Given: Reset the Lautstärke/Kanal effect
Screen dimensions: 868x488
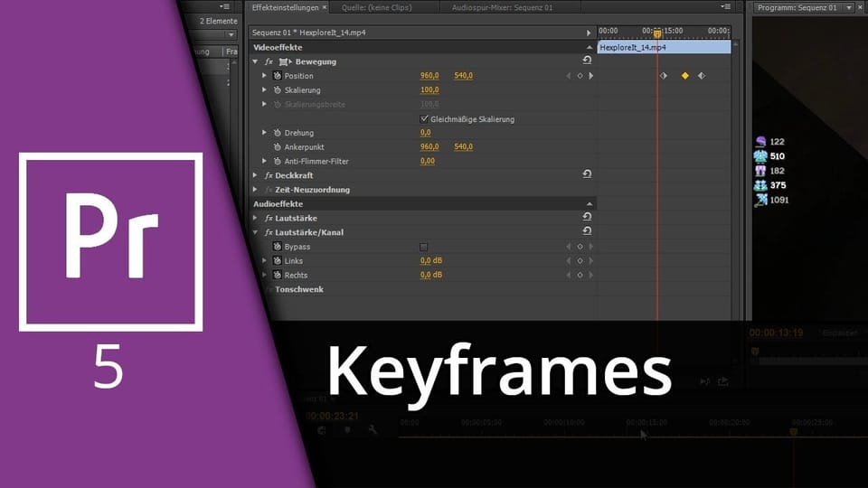Looking at the screenshot, I should 587,230.
